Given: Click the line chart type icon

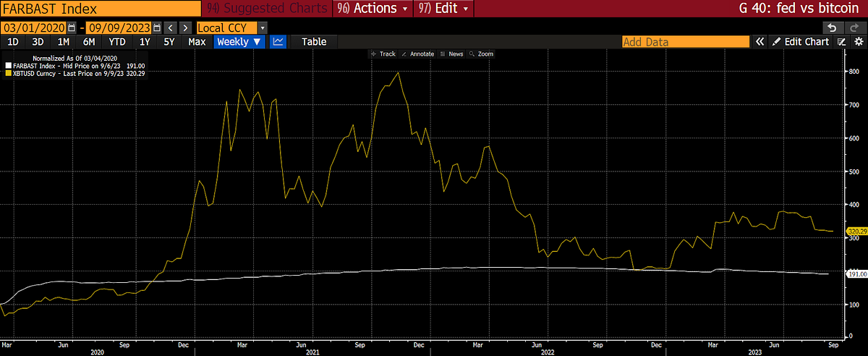Looking at the screenshot, I should click(x=277, y=42).
